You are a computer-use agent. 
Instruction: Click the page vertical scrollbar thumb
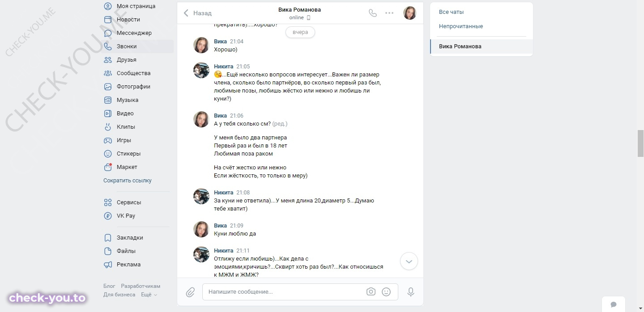click(640, 143)
